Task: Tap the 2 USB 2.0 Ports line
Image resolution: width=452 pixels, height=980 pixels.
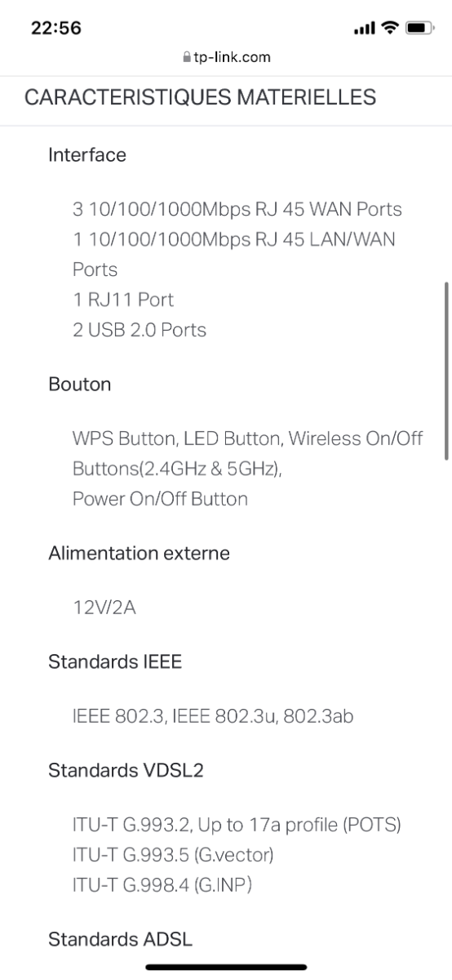Action: click(x=140, y=330)
